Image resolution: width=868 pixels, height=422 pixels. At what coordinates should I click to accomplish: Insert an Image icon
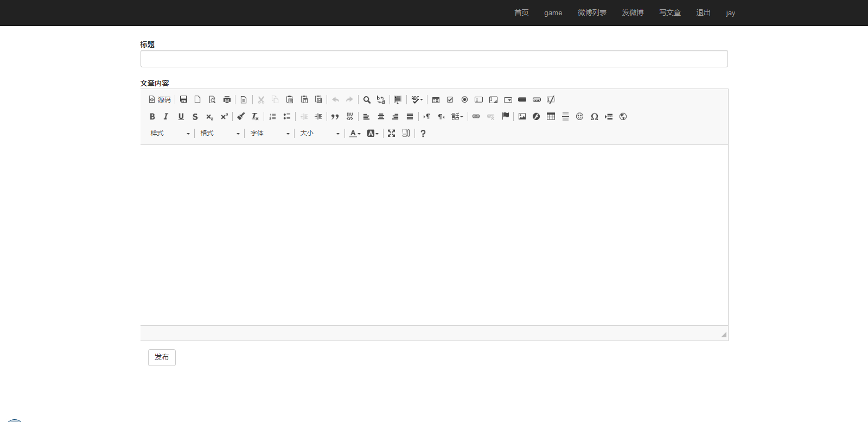[522, 117]
